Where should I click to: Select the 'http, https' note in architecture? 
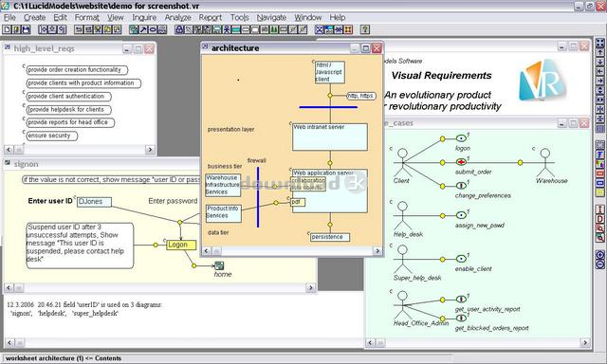[x=360, y=96]
